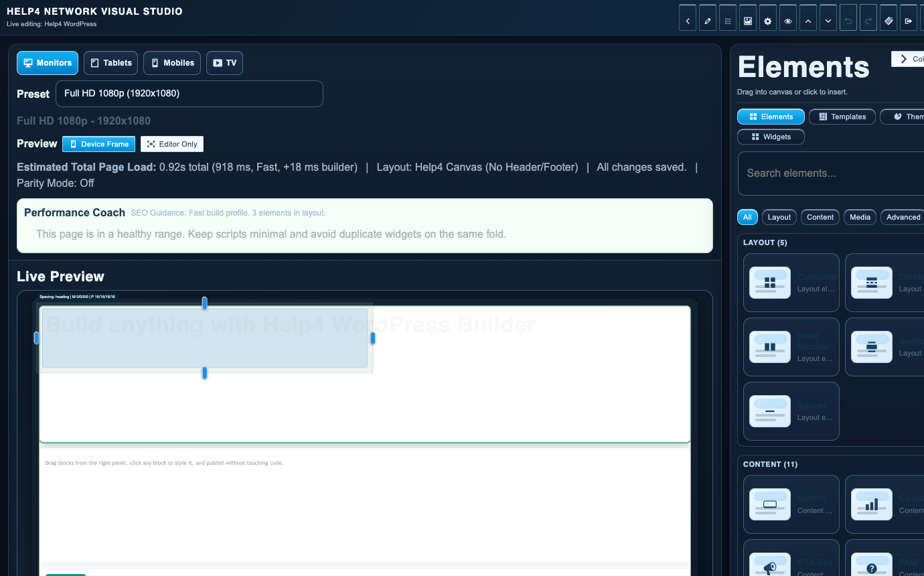
Task: Click the 'All changes saved.' status text
Action: pos(641,167)
